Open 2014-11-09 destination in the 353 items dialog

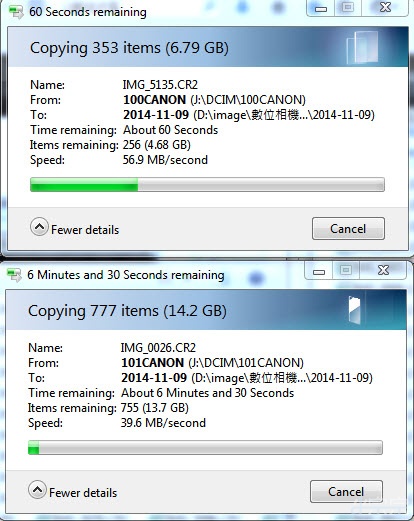[156, 115]
